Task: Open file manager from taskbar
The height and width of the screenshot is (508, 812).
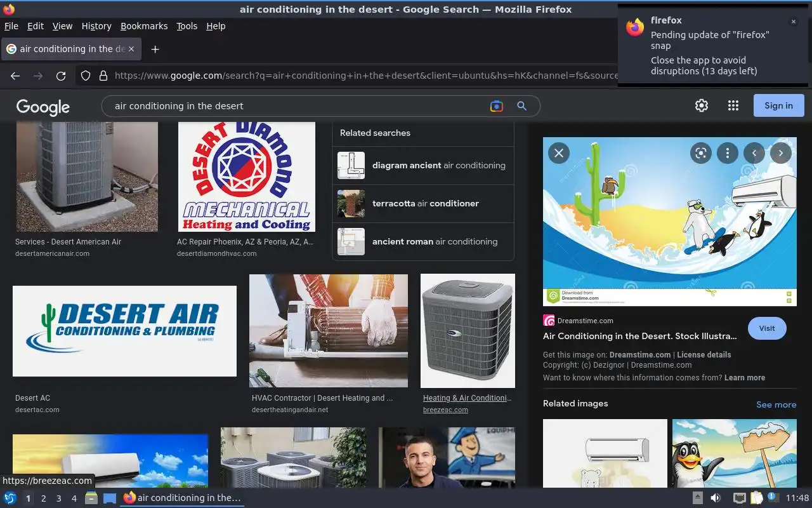Action: [x=91, y=498]
